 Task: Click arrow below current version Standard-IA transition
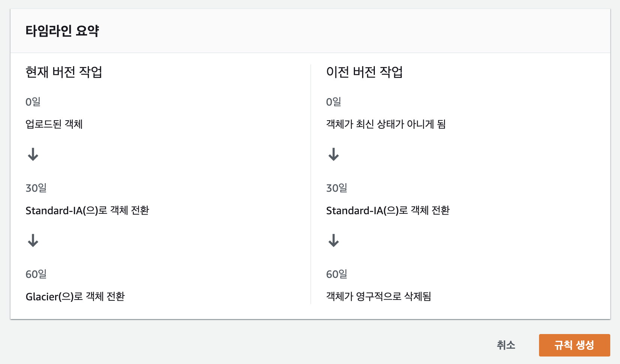click(33, 240)
